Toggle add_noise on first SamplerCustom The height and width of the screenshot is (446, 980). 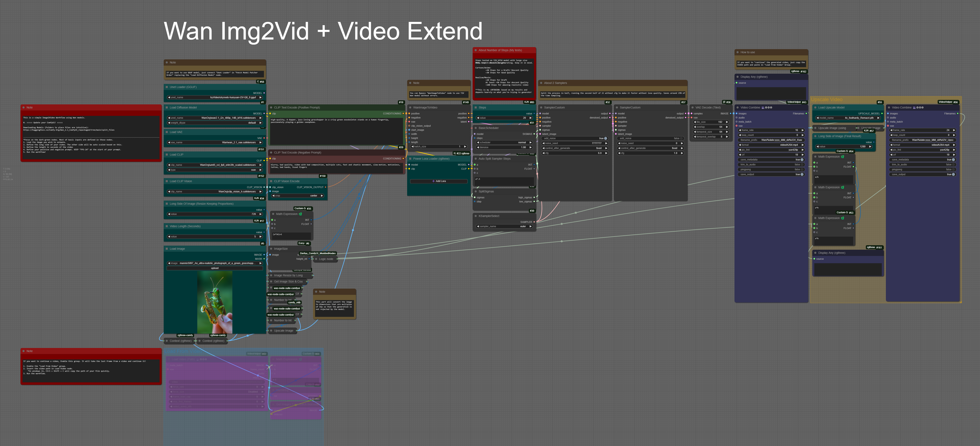(x=605, y=139)
